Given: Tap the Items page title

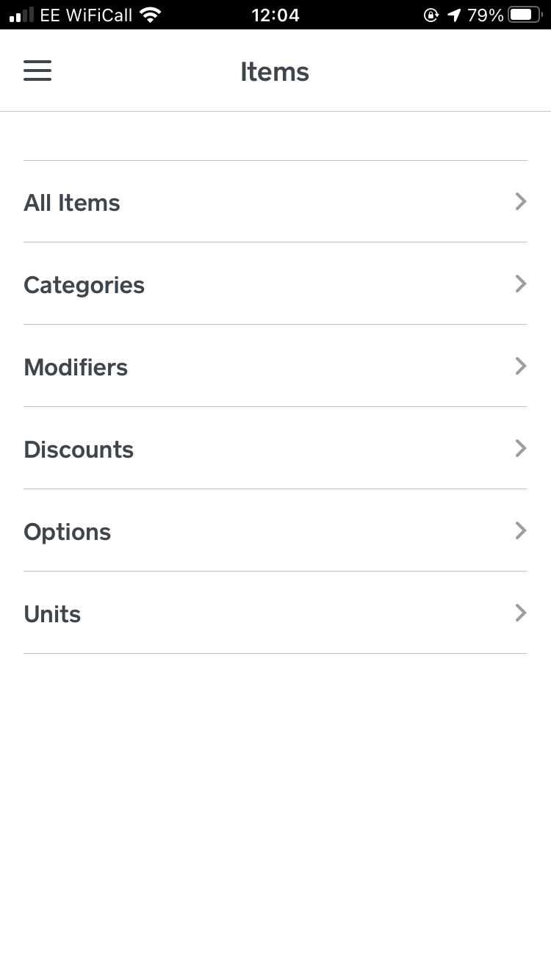Looking at the screenshot, I should click(x=275, y=72).
